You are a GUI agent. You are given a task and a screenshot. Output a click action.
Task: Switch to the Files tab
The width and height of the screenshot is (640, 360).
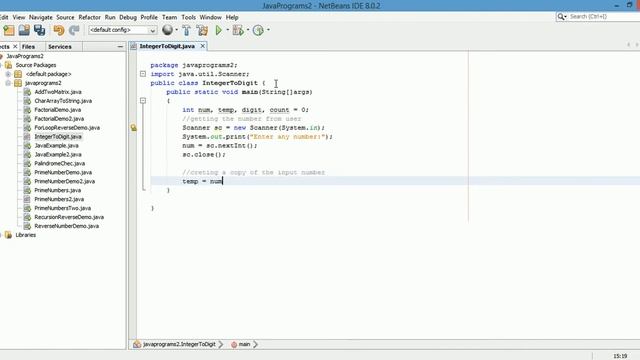click(28, 47)
